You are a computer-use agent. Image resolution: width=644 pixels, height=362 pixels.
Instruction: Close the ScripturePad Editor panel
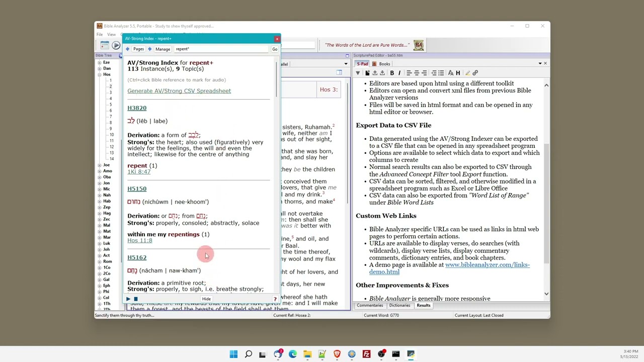point(545,63)
